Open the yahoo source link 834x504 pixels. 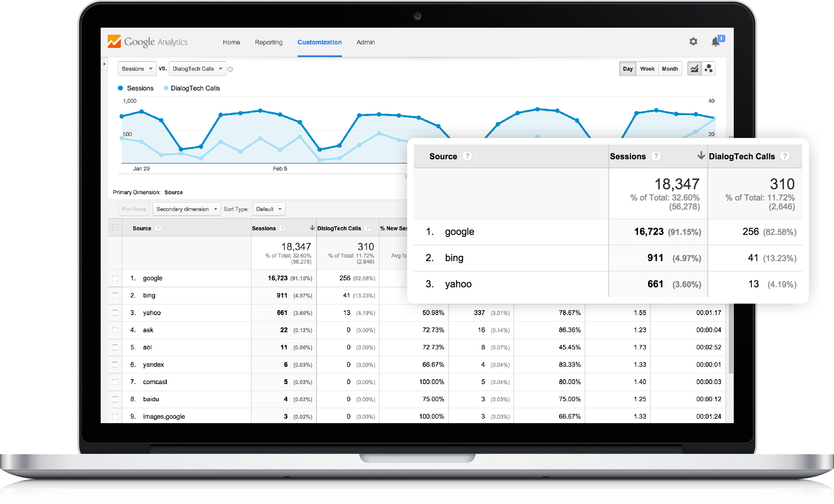(x=152, y=313)
